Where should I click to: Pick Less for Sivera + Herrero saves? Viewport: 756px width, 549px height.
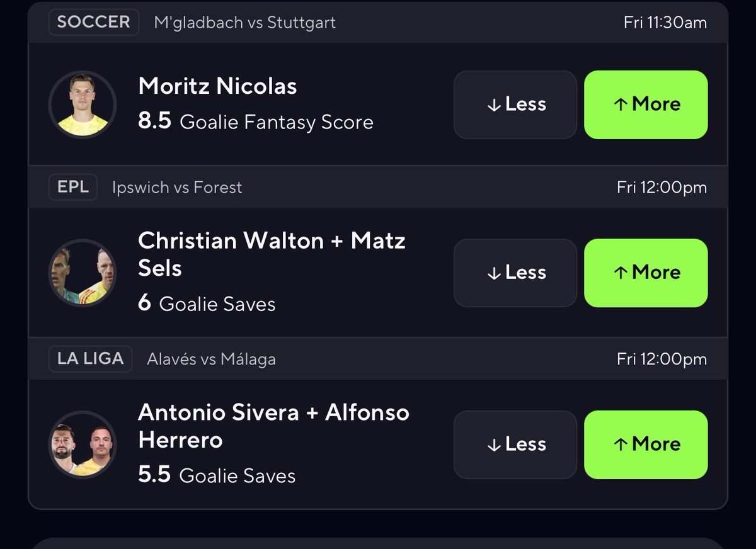515,444
